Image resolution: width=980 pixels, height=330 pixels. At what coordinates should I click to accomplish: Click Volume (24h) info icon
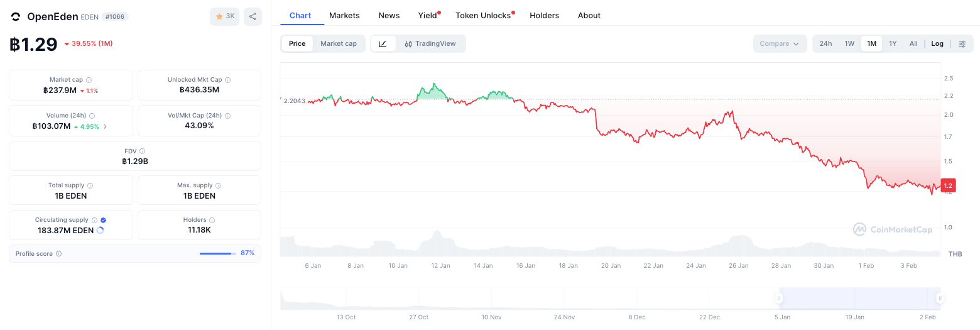tap(92, 116)
